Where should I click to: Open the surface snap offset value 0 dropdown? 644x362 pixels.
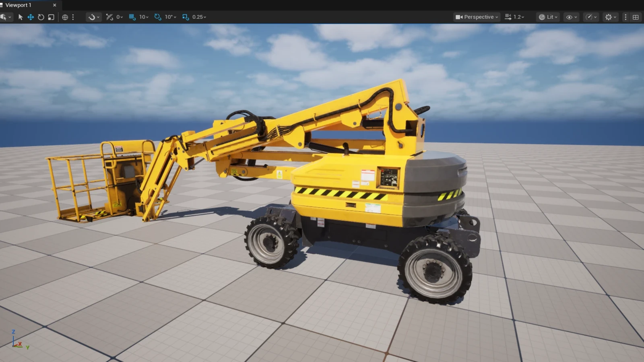[120, 17]
